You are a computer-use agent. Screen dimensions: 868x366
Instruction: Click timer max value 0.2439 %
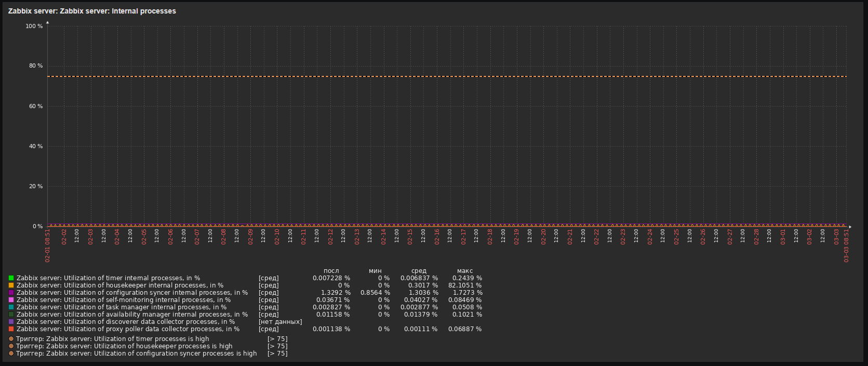(x=467, y=278)
